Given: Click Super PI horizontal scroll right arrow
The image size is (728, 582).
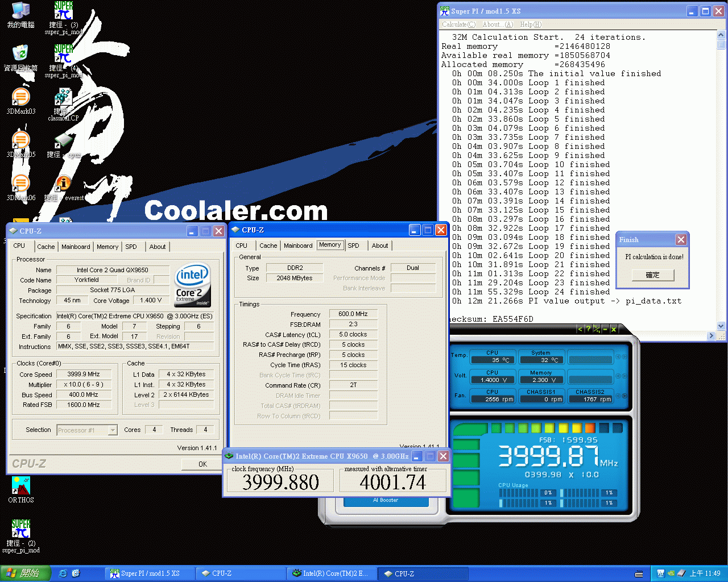Looking at the screenshot, I should coord(712,336).
